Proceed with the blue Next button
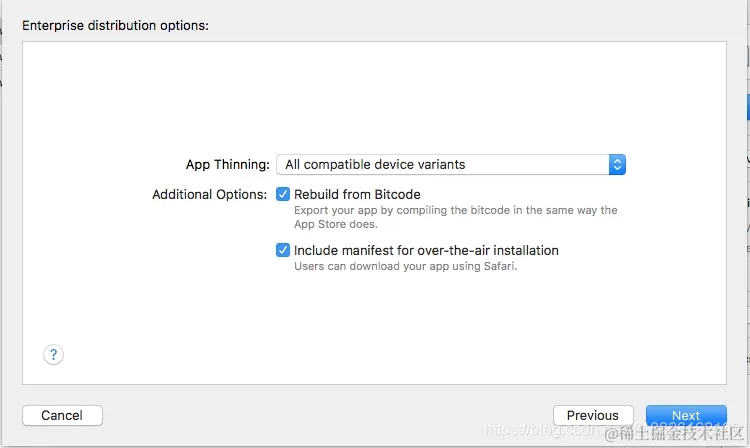Screen dimensions: 750x448 click(686, 415)
